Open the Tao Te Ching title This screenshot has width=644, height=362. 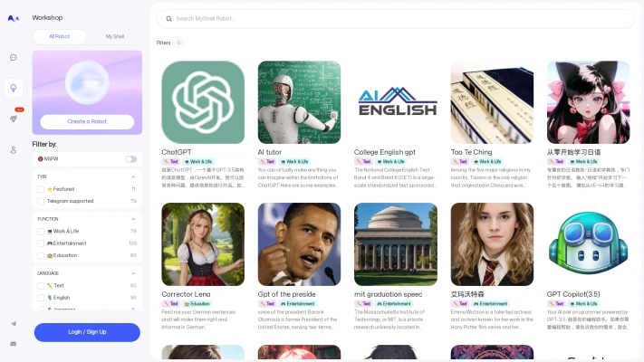tap(471, 152)
